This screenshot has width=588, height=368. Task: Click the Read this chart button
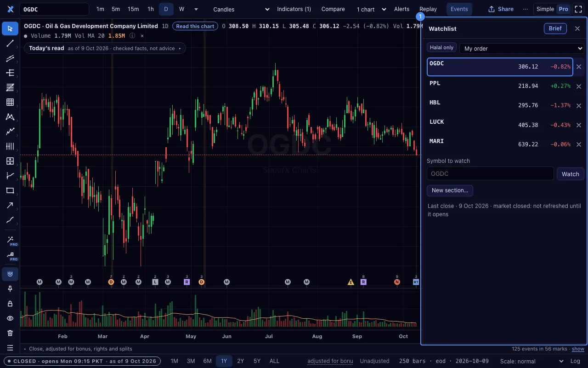[195, 26]
